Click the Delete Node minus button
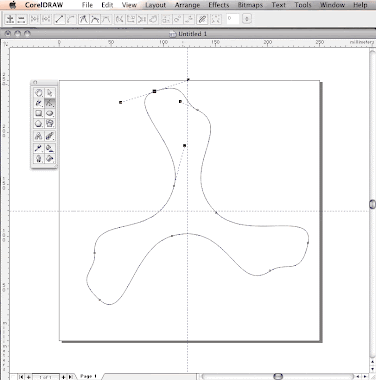This screenshot has height=380, width=376. coord(21,19)
